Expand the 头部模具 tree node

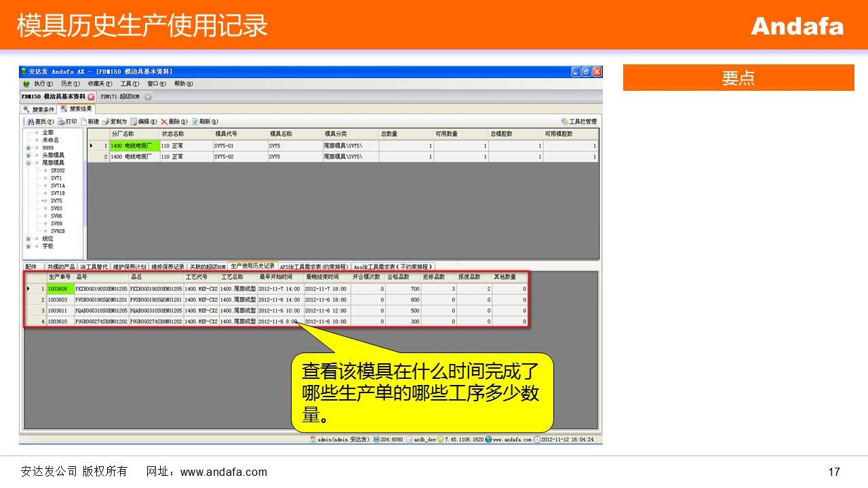[28, 155]
